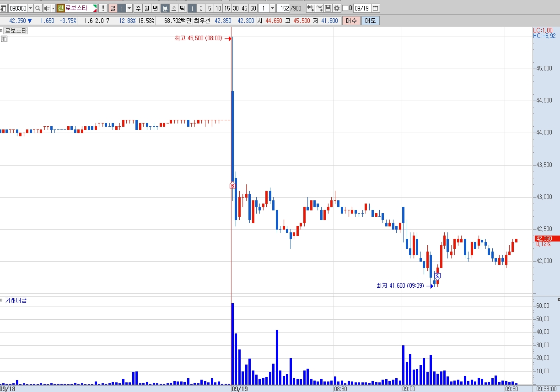Click the stock code input field 090360

[x=18, y=8]
